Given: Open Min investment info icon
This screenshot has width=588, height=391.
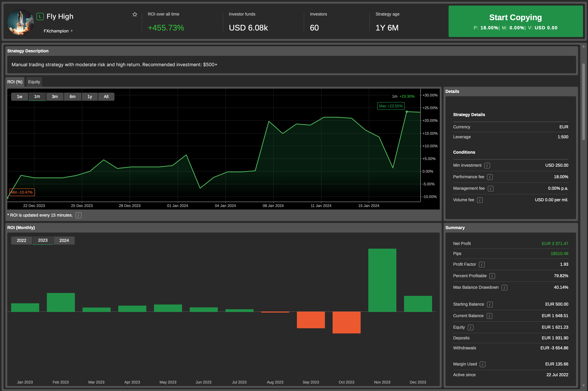Looking at the screenshot, I should (487, 165).
